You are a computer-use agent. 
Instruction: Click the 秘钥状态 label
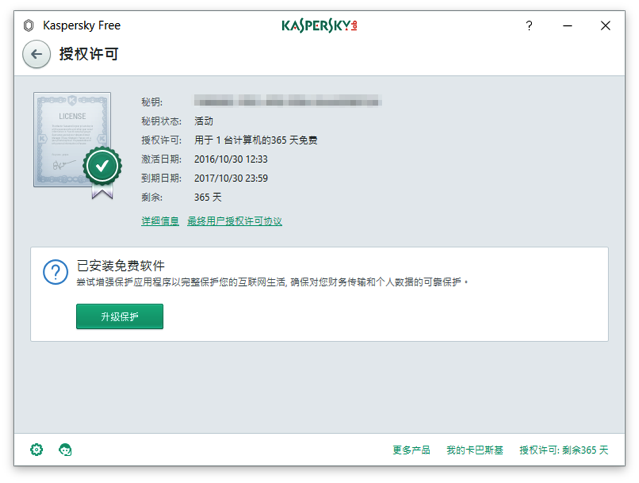[161, 121]
